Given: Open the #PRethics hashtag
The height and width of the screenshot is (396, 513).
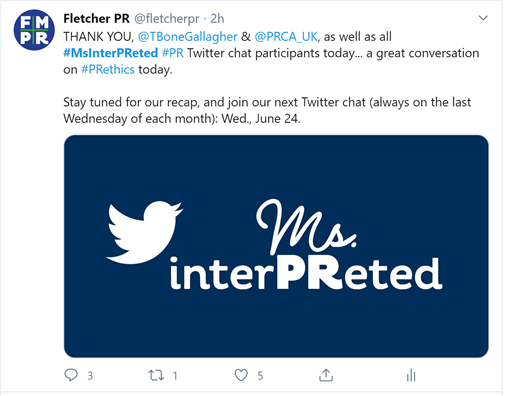Looking at the screenshot, I should (x=108, y=69).
